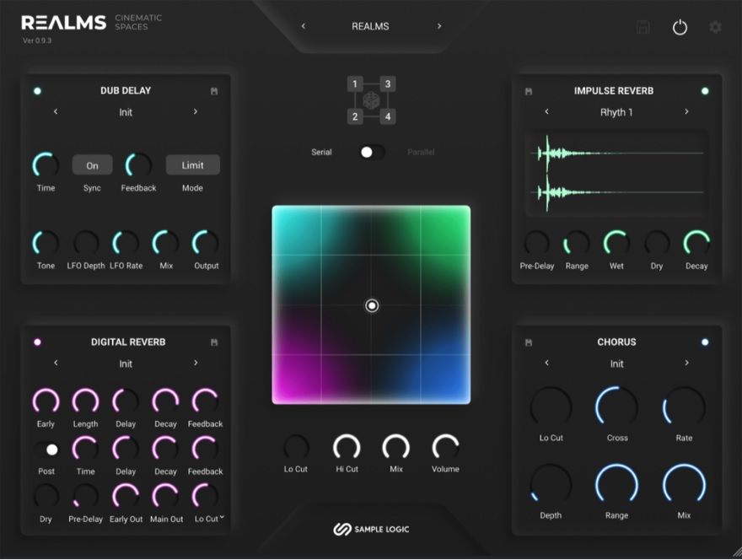Save the Digital Reverb preset icon

click(214, 342)
